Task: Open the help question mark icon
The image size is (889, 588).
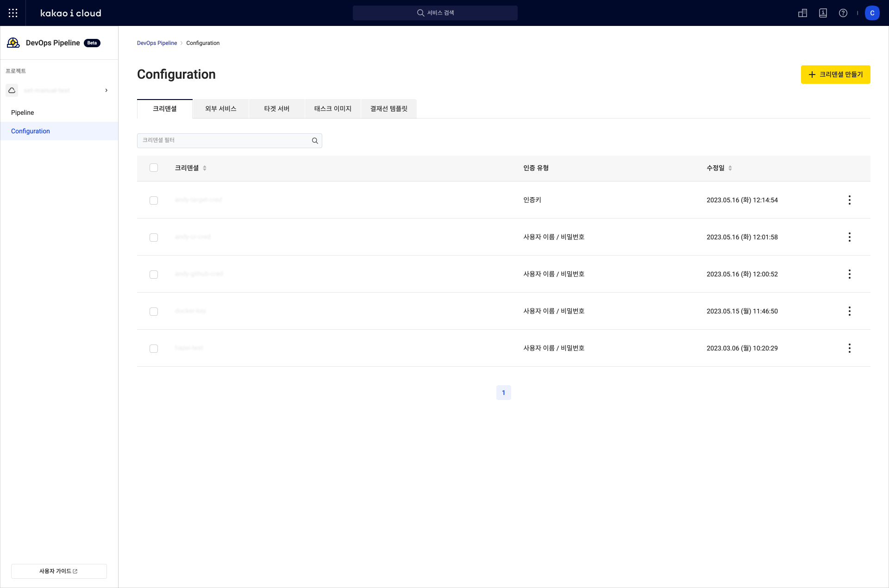Action: 843,13
